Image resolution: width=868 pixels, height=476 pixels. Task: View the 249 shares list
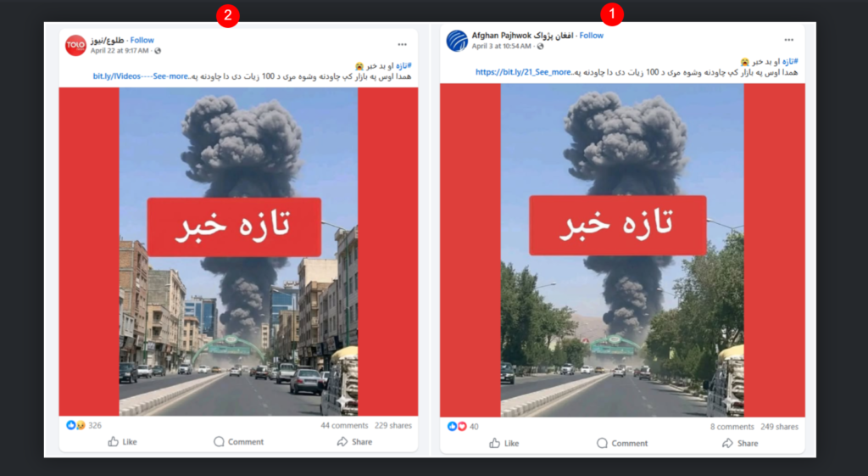(x=780, y=427)
